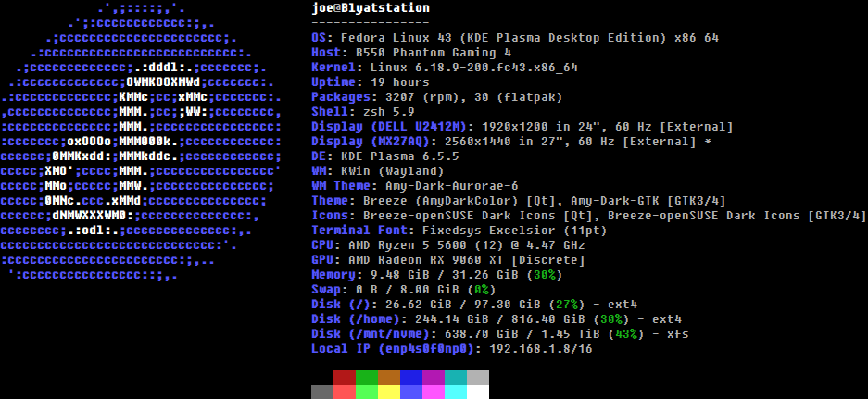Click the 'CPU' label
This screenshot has width=868, height=399.
[x=322, y=245]
